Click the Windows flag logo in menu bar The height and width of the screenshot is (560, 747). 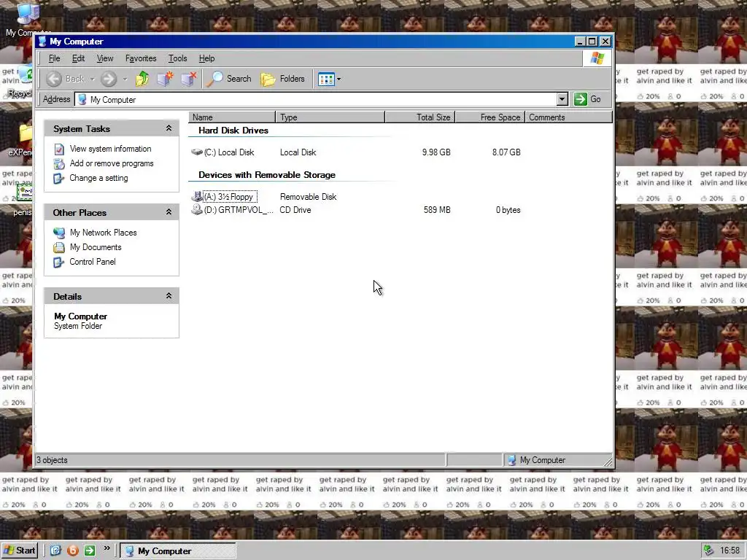[597, 58]
